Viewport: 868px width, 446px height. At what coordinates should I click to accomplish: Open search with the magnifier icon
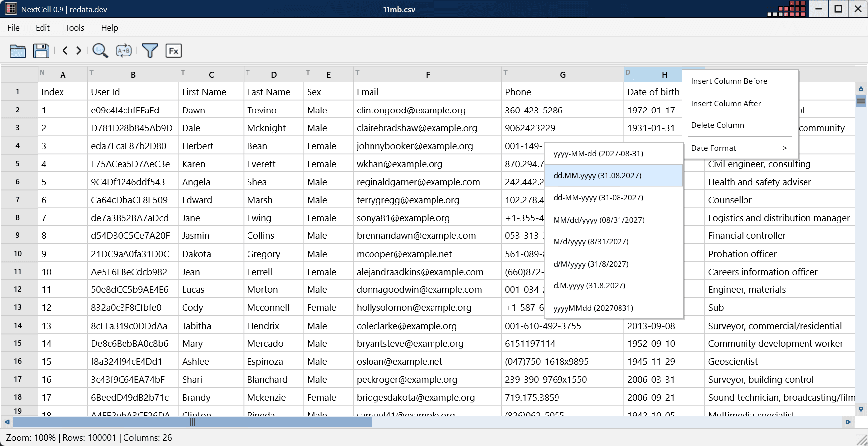[x=101, y=51]
